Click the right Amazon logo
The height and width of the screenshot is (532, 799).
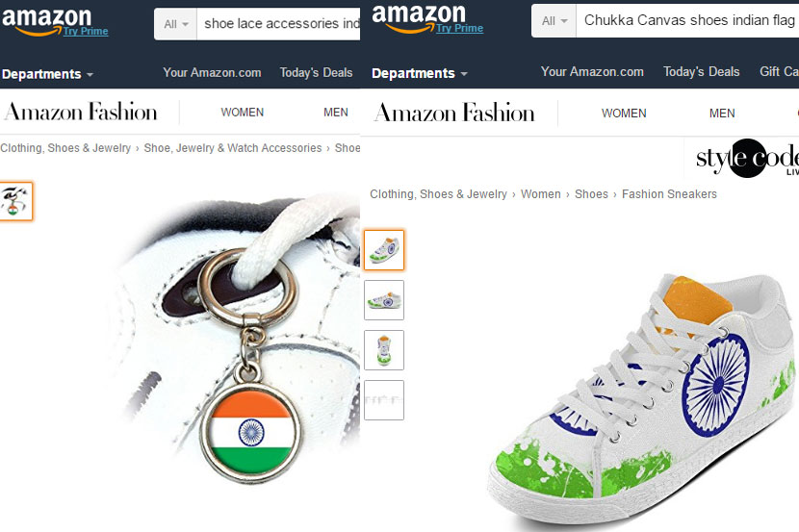419,17
